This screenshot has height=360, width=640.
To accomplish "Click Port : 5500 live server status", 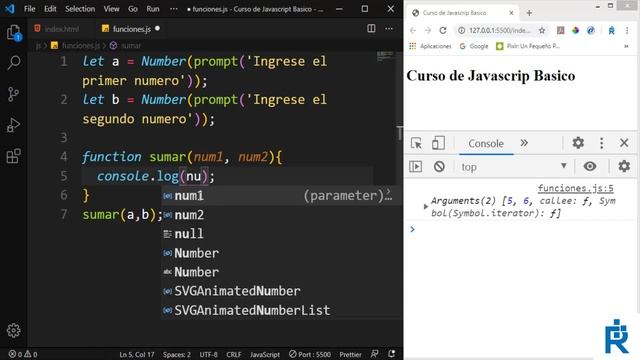I will coord(310,354).
